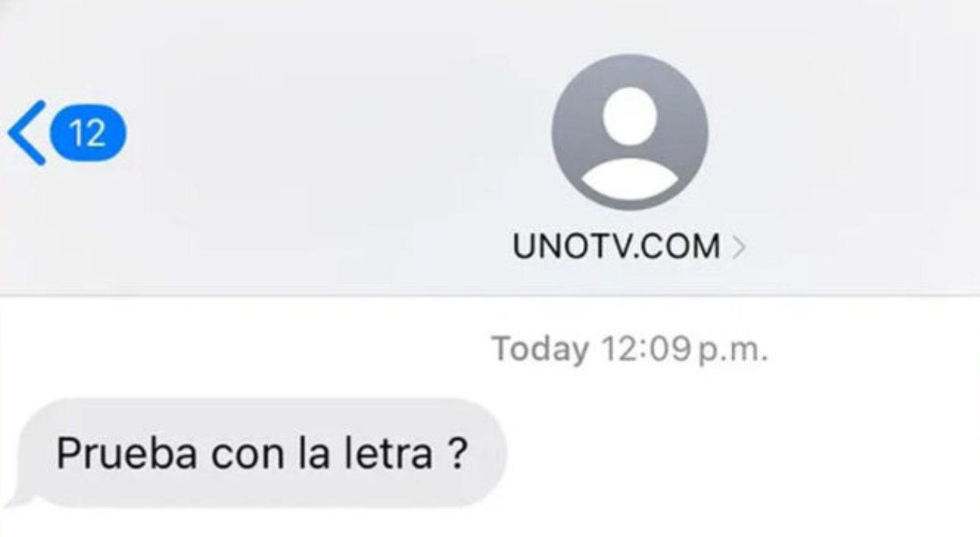980x537 pixels.
Task: Click the question mark in the message
Action: tap(457, 454)
